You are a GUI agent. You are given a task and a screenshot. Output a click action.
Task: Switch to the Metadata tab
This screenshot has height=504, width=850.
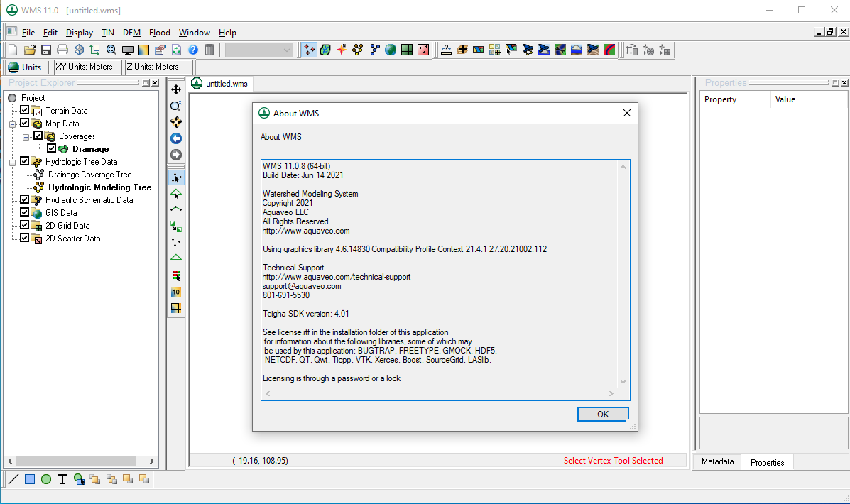click(717, 461)
